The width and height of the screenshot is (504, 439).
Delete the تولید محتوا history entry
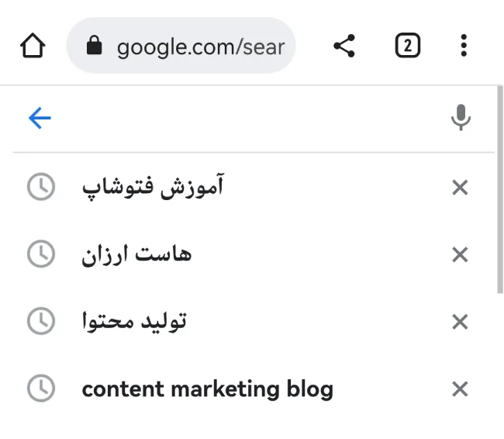[460, 322]
